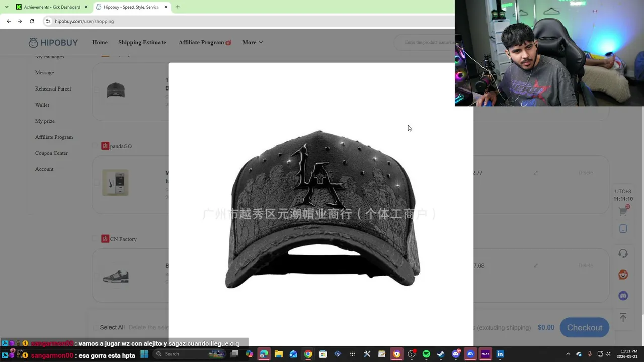Open the taskbar clock and date
This screenshot has width=644, height=362.
(x=627, y=354)
